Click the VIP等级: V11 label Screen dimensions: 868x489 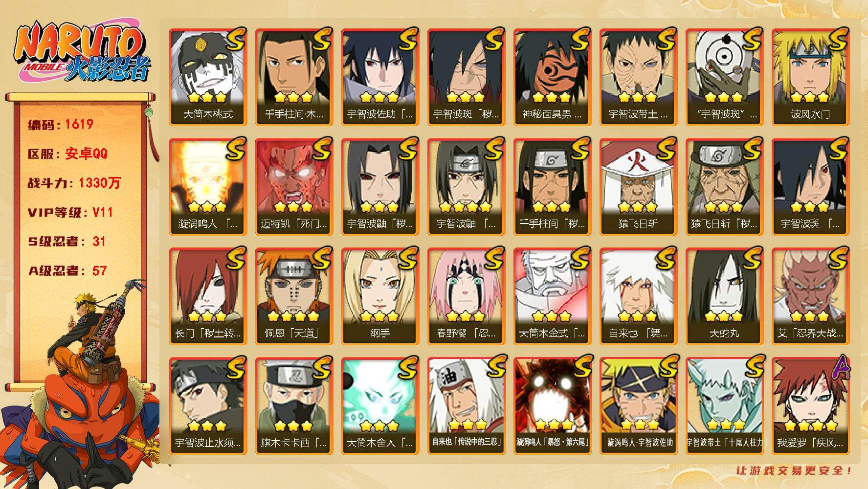[x=70, y=213]
